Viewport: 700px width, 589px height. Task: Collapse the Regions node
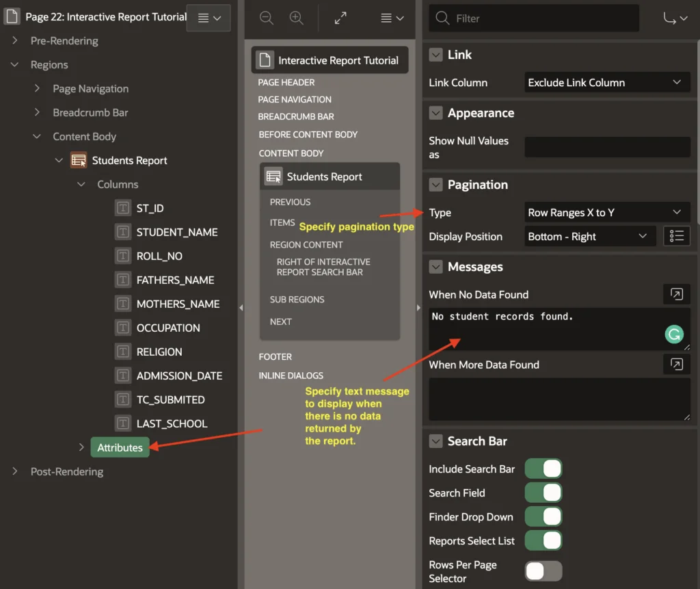click(x=15, y=64)
